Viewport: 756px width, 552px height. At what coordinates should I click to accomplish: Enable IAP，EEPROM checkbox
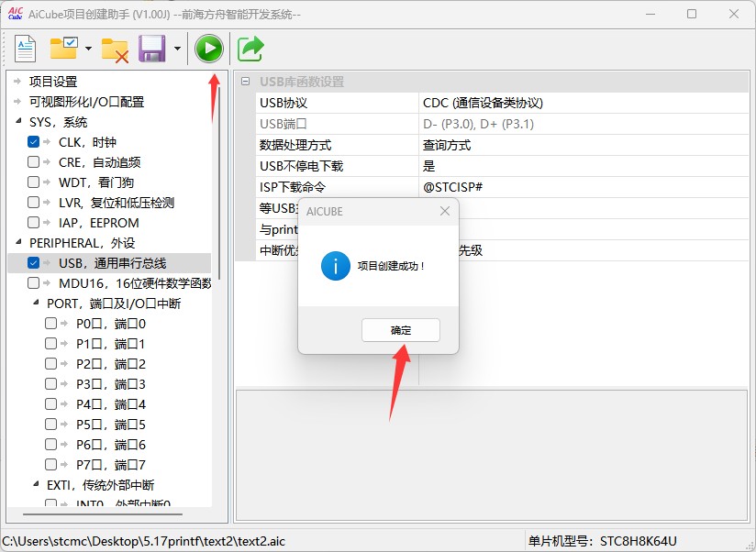(x=33, y=223)
